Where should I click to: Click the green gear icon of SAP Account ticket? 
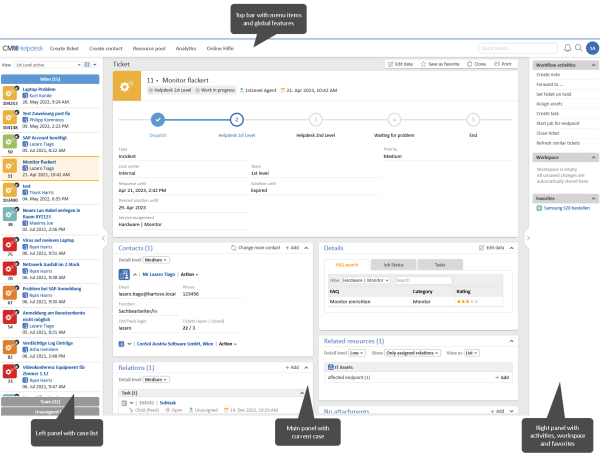click(9, 140)
